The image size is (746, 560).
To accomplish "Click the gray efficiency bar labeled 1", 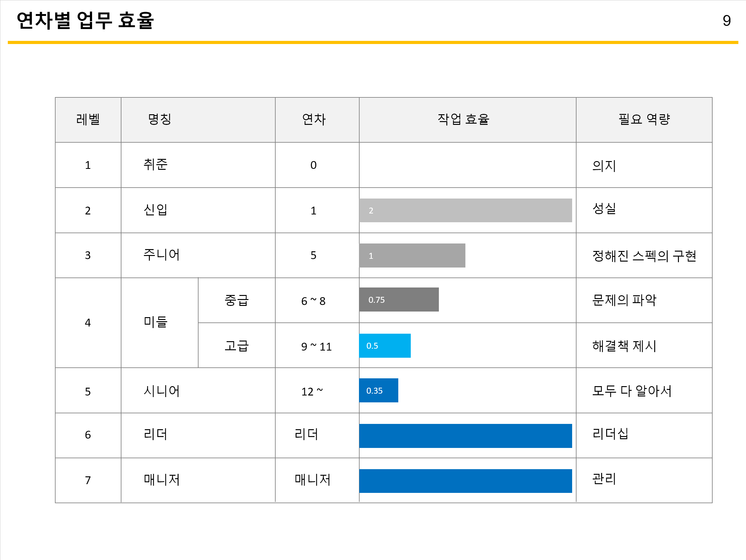I will click(412, 256).
